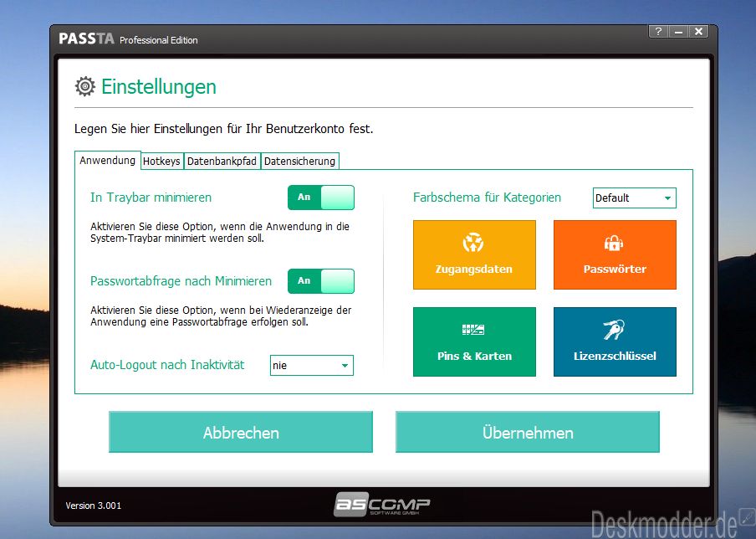
Task: Open the Auto-Logout nach Inaktivität dropdown
Action: coord(311,365)
